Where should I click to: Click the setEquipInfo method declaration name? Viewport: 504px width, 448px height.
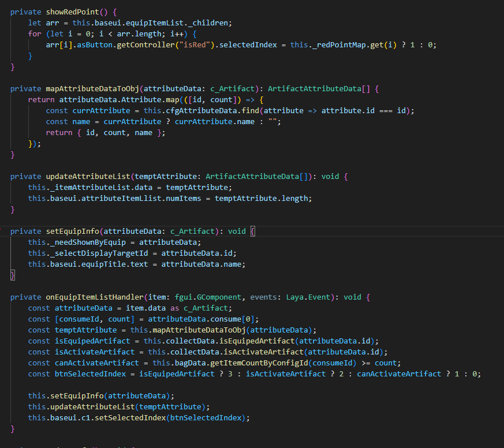click(73, 231)
